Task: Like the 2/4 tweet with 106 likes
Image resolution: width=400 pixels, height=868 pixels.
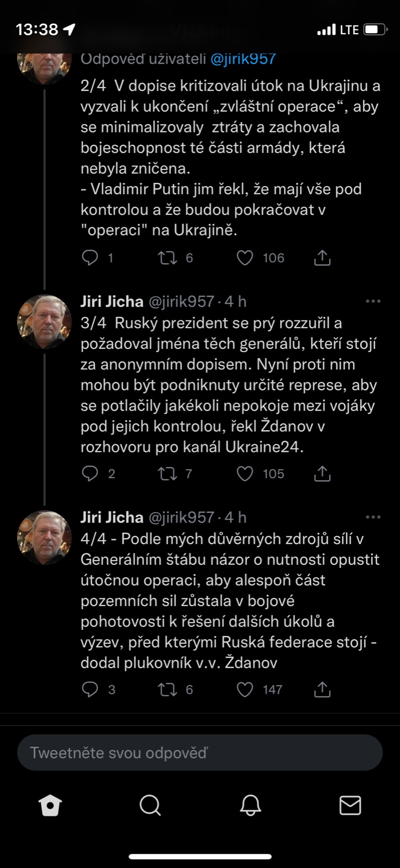Action: click(x=245, y=258)
